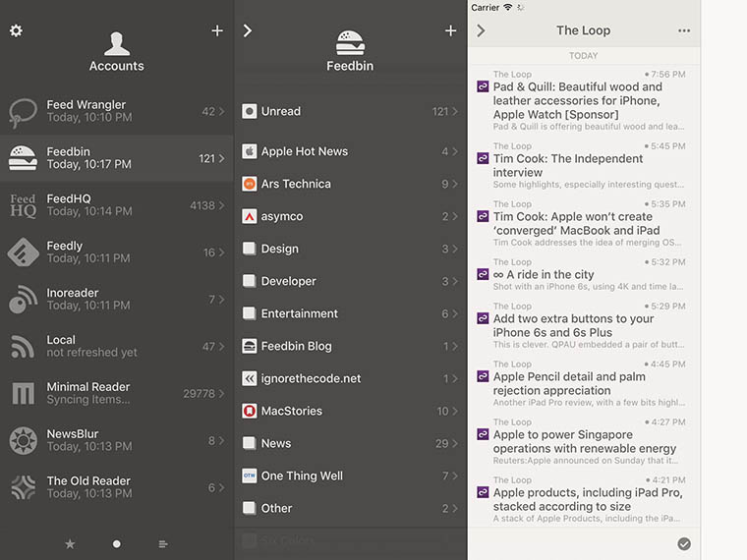
Task: Add a feed with Feedbin plus button
Action: 451,31
